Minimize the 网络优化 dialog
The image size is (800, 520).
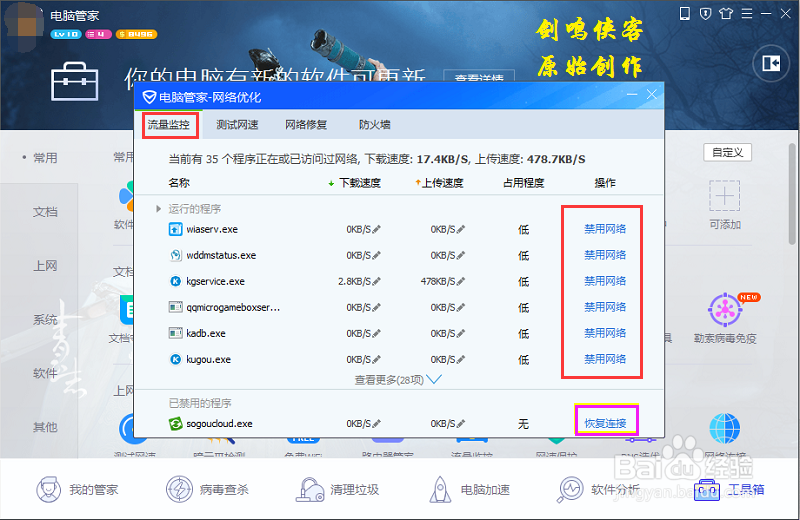tap(632, 94)
